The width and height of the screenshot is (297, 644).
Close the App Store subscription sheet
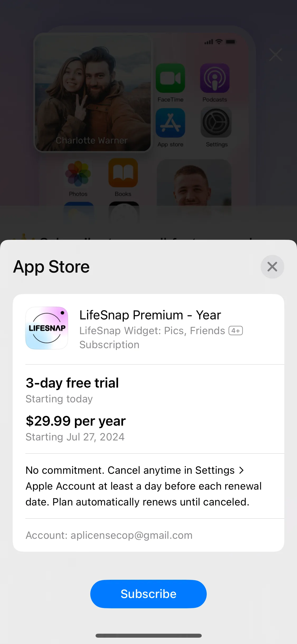pos(272,266)
